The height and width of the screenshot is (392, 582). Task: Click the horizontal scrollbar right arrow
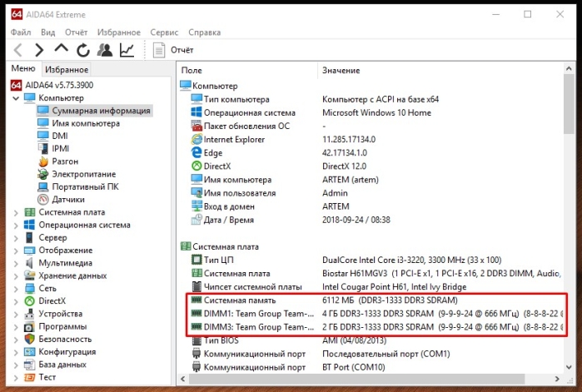[x=557, y=379]
